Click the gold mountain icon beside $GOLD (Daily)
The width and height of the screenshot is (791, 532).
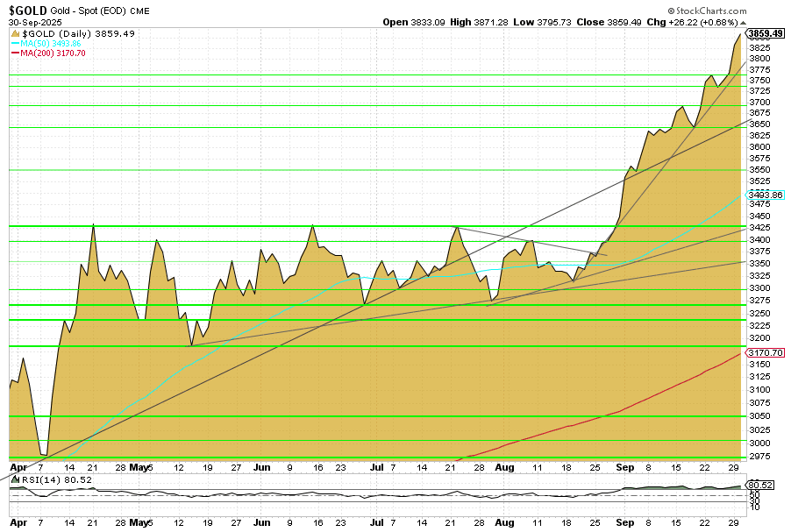pos(15,33)
